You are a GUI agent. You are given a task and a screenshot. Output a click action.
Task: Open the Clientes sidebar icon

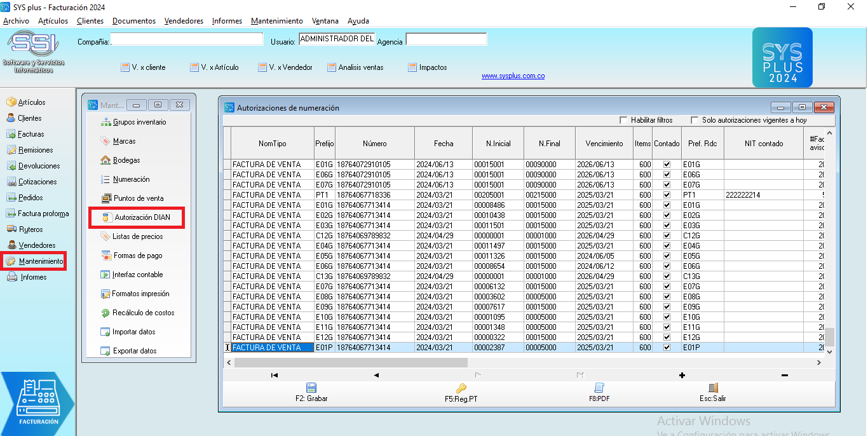11,118
